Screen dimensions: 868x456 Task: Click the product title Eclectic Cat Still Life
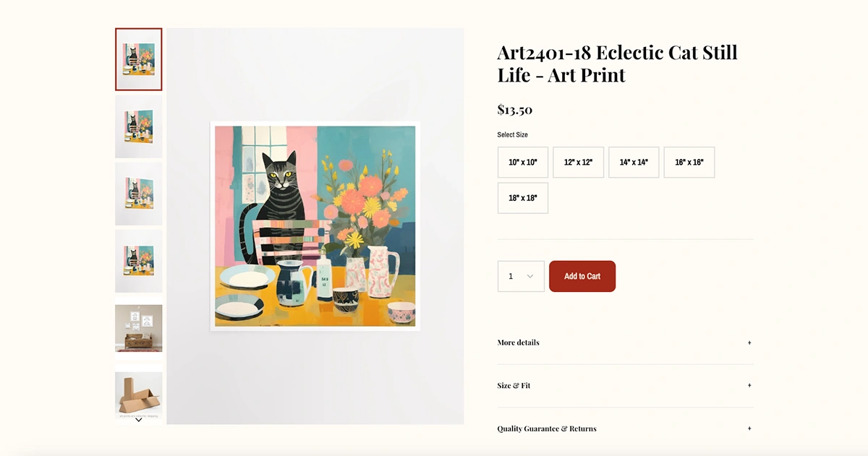(x=617, y=64)
